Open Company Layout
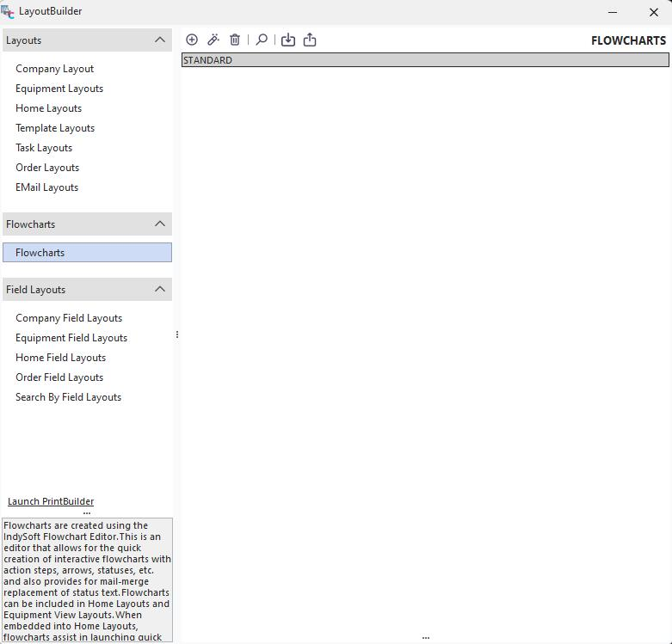Image resolution: width=672 pixels, height=644 pixels. [x=54, y=69]
